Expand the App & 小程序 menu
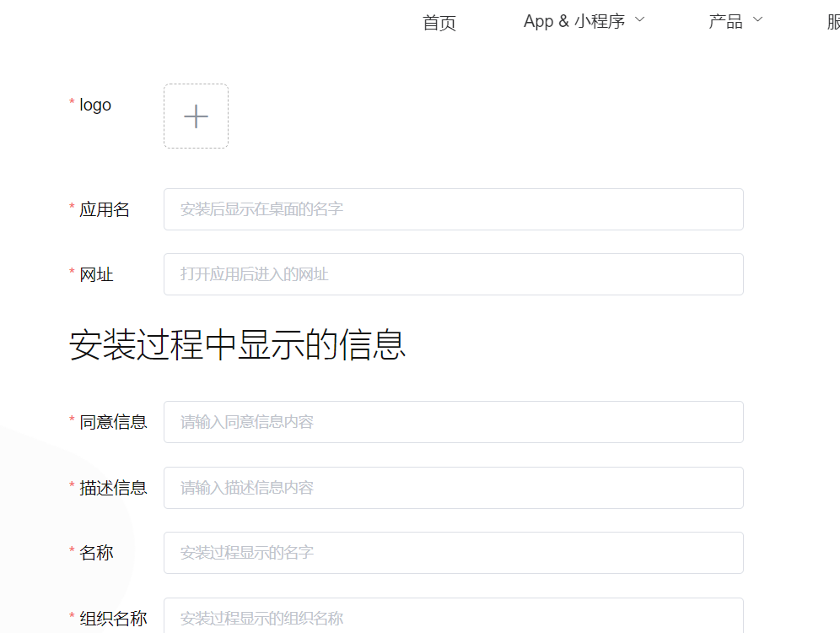This screenshot has height=633, width=840. point(584,21)
